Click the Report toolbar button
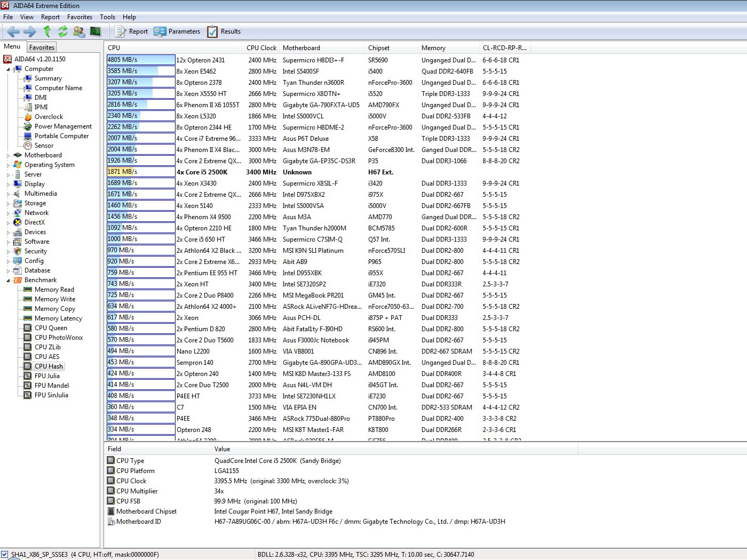 click(x=132, y=31)
